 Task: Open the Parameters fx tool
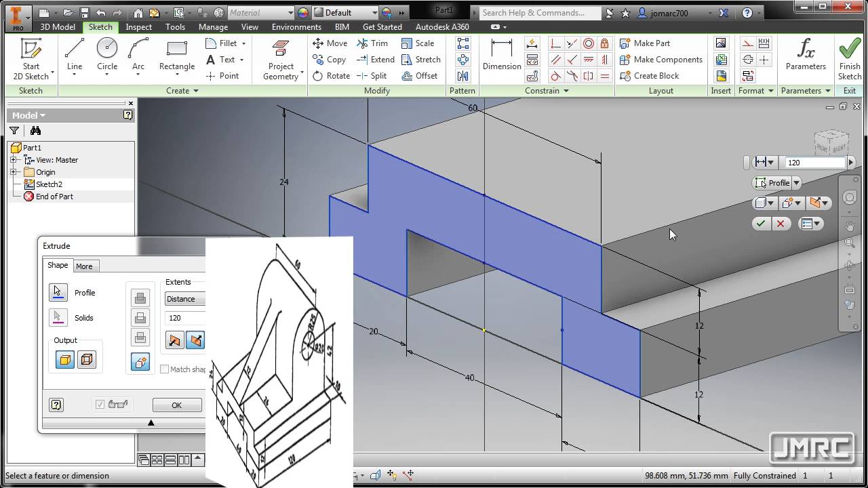coord(806,54)
